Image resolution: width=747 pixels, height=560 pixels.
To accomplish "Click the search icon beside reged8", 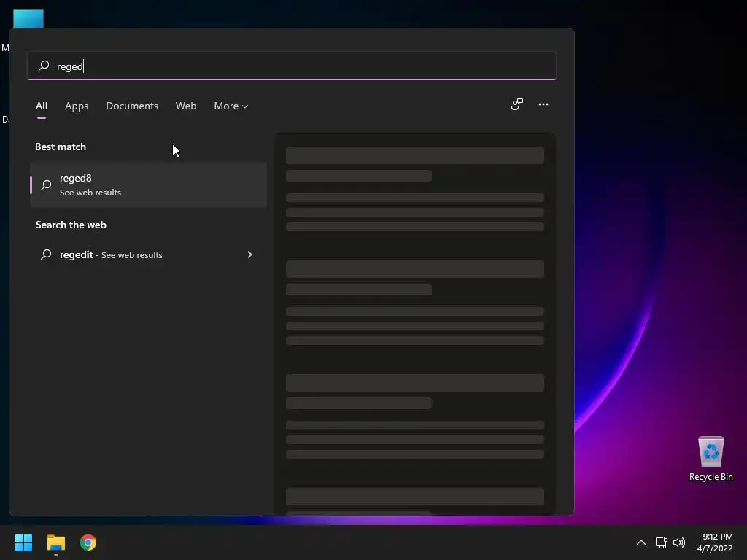I will tap(46, 184).
